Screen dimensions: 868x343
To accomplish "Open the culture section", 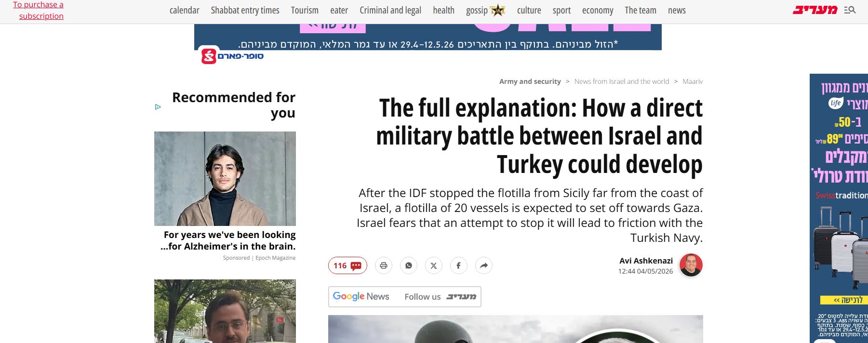I will pos(529,10).
